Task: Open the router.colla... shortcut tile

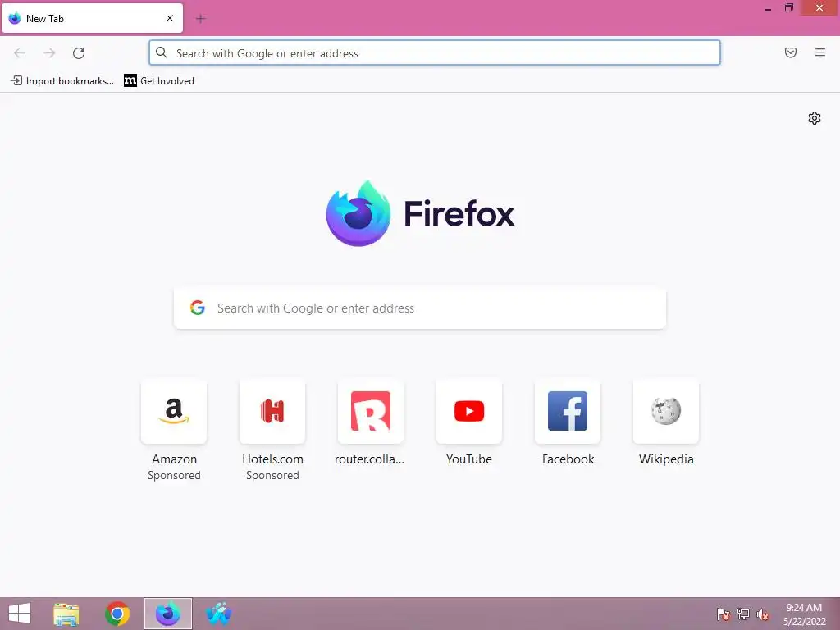Action: click(x=370, y=412)
